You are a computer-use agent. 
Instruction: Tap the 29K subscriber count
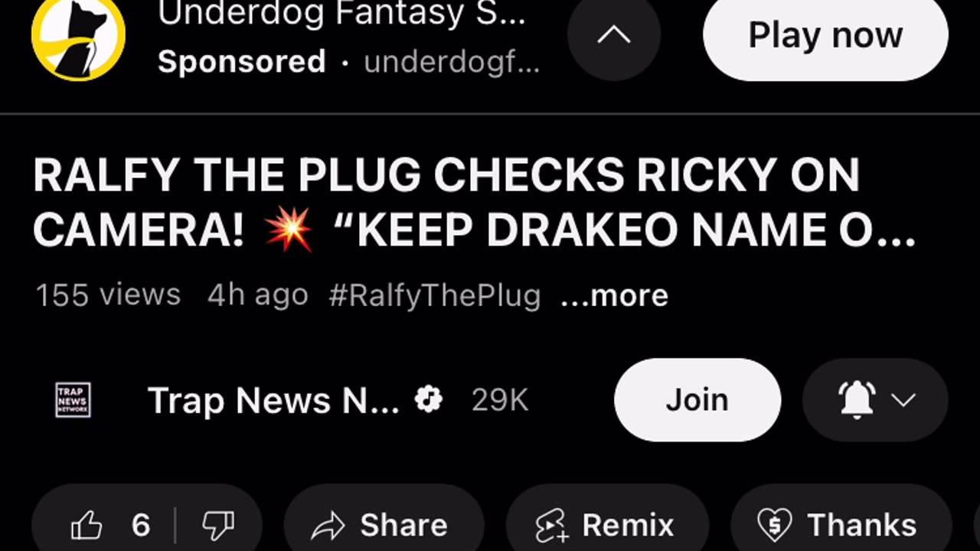point(500,399)
